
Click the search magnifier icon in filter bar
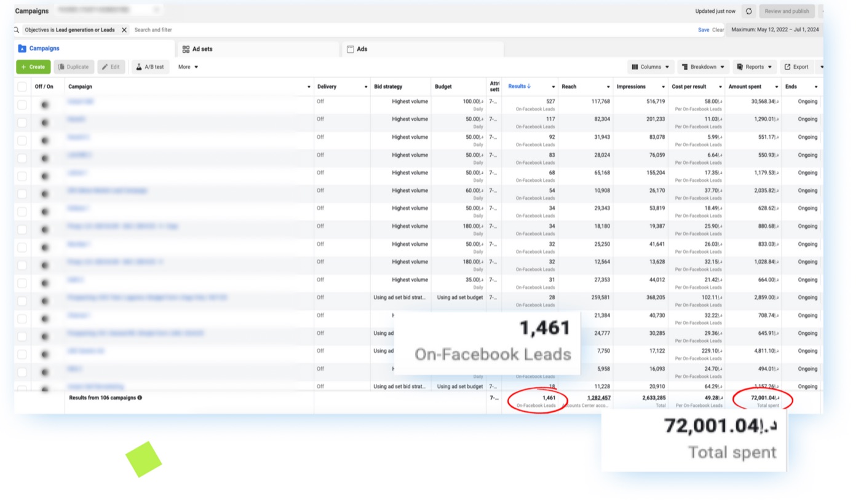17,30
